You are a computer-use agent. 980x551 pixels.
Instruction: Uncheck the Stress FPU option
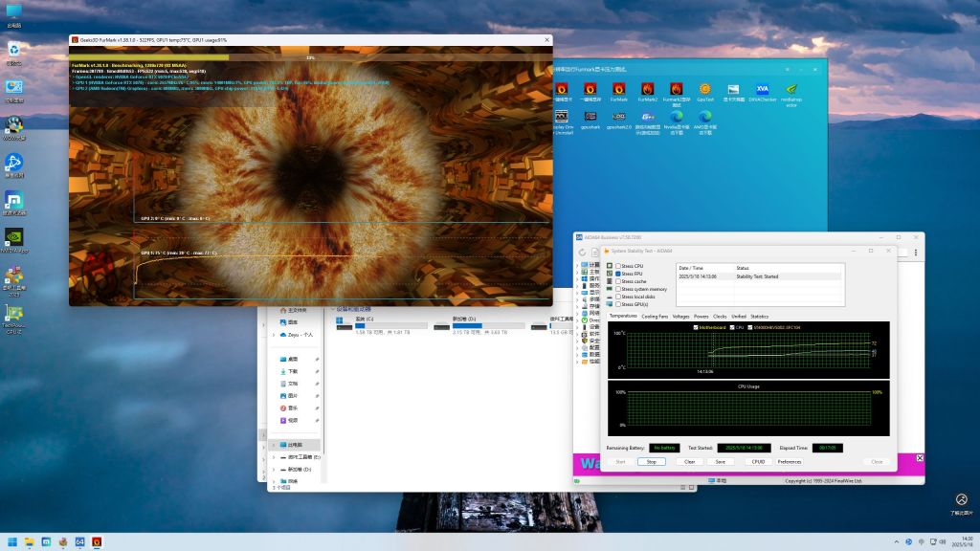point(617,274)
